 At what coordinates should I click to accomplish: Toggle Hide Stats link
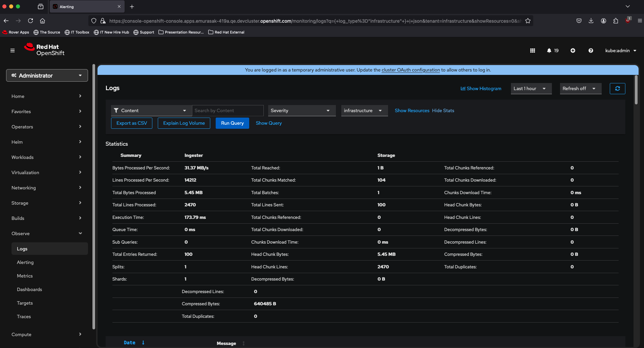point(443,110)
